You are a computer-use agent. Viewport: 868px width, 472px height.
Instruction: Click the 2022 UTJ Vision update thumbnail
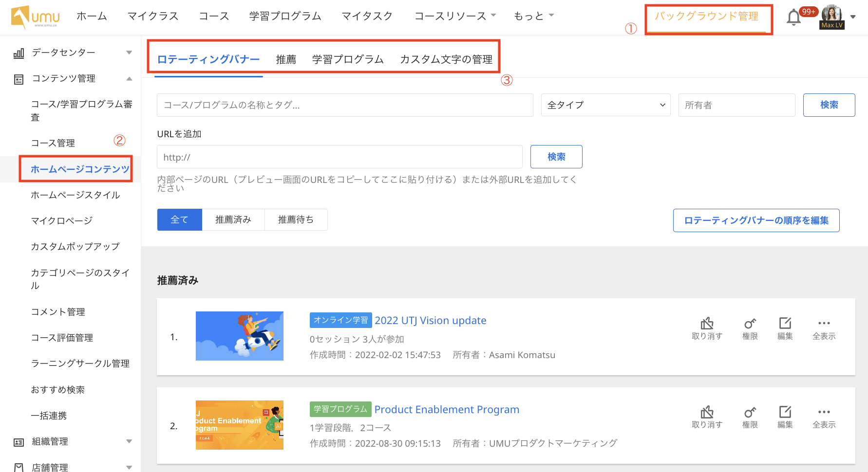(x=240, y=336)
